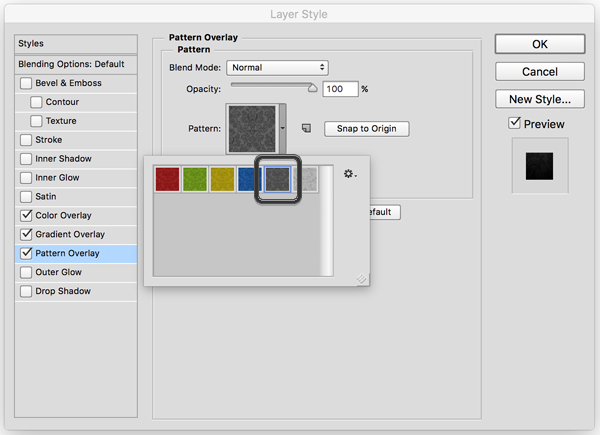Select the red pattern swatch
This screenshot has width=600, height=435.
tap(167, 179)
